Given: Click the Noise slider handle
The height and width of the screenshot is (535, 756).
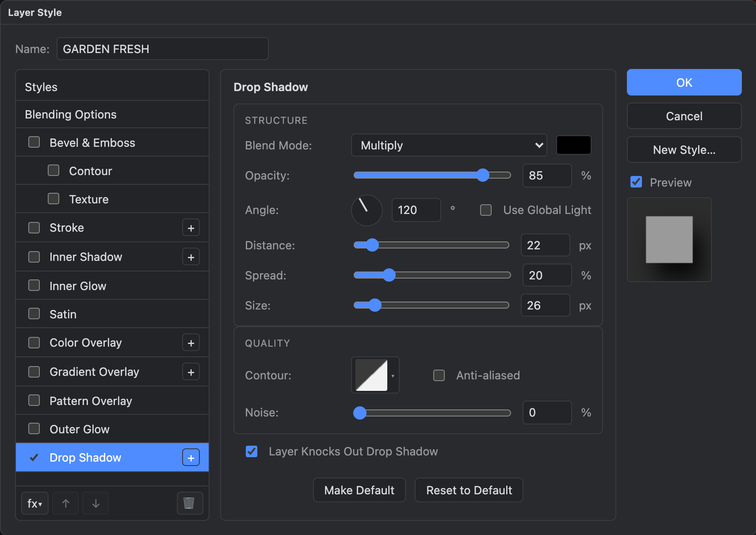Looking at the screenshot, I should coord(360,413).
